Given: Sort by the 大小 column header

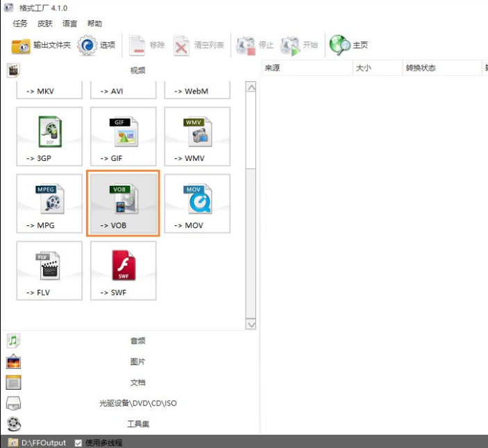Looking at the screenshot, I should click(x=378, y=68).
